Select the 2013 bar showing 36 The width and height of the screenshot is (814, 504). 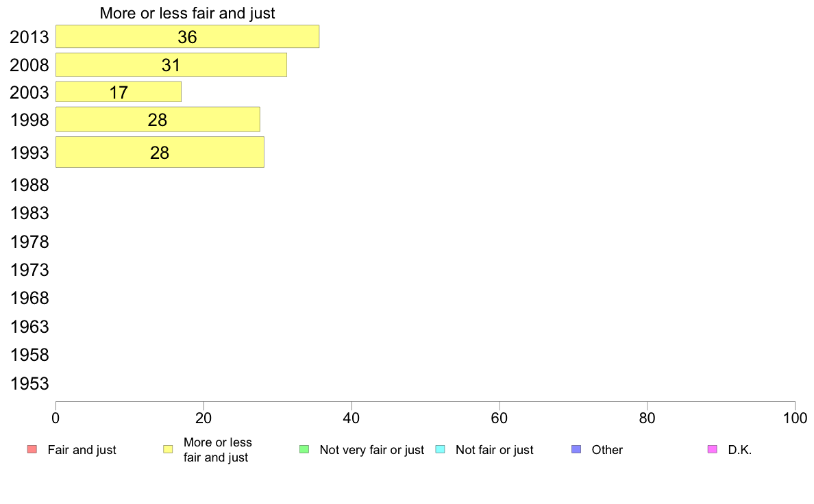click(188, 37)
